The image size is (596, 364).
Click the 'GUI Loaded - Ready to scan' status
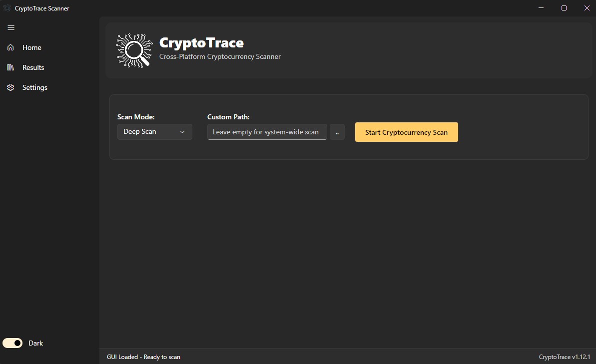(x=144, y=357)
